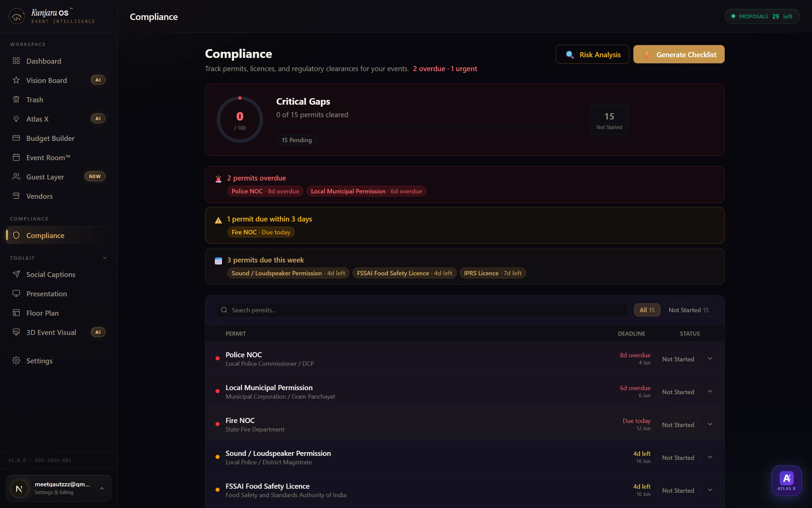Select the All 15 filter chip
The image size is (812, 508).
click(647, 310)
